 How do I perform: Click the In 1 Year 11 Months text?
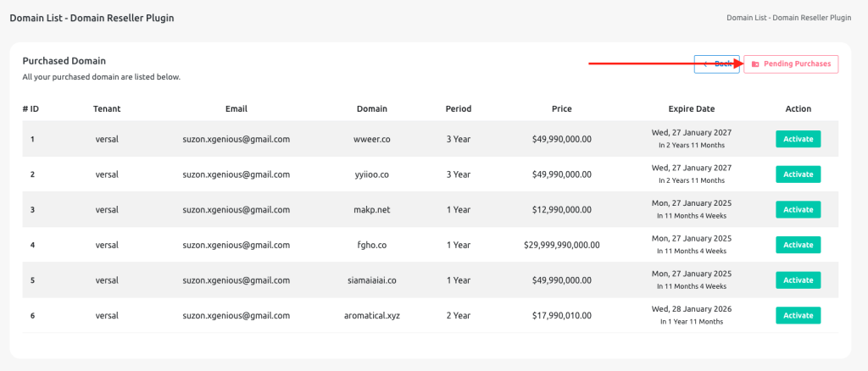(x=692, y=322)
